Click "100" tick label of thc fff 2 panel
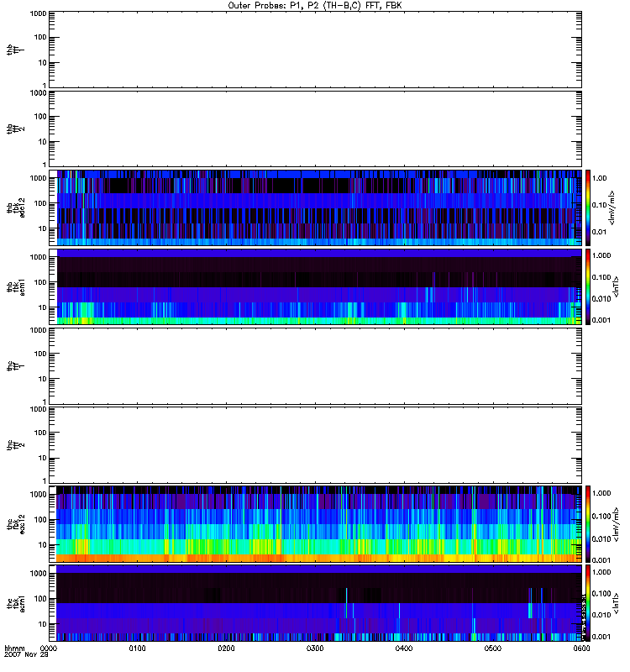This screenshot has width=630, height=672. (40, 433)
